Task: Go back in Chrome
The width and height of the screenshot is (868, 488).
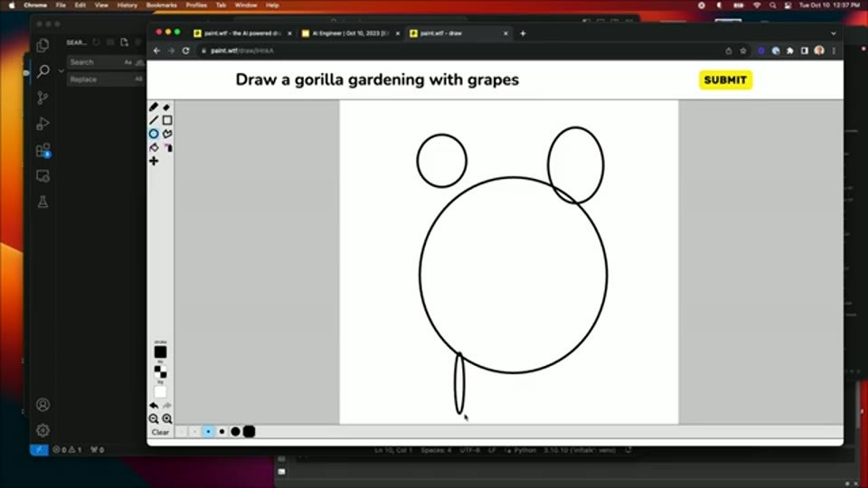Action: (x=156, y=51)
